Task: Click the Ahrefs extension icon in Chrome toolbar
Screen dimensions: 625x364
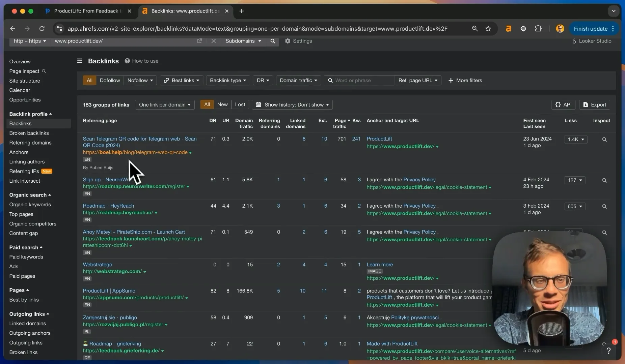Action: click(x=508, y=29)
